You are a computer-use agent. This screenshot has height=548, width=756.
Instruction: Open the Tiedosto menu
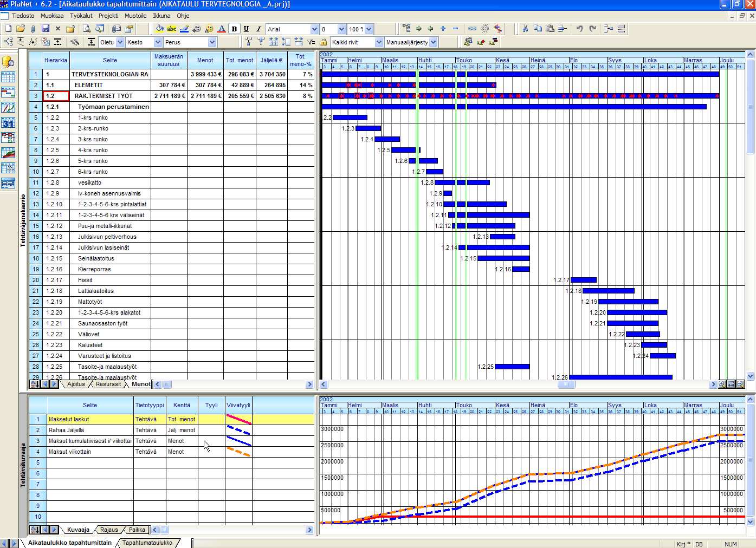(23, 16)
